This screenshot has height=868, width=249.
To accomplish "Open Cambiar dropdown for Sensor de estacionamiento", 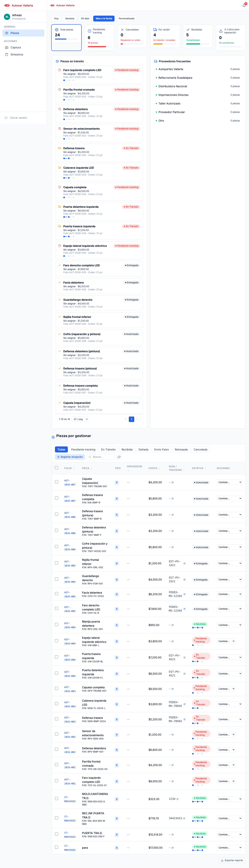I will (x=226, y=735).
